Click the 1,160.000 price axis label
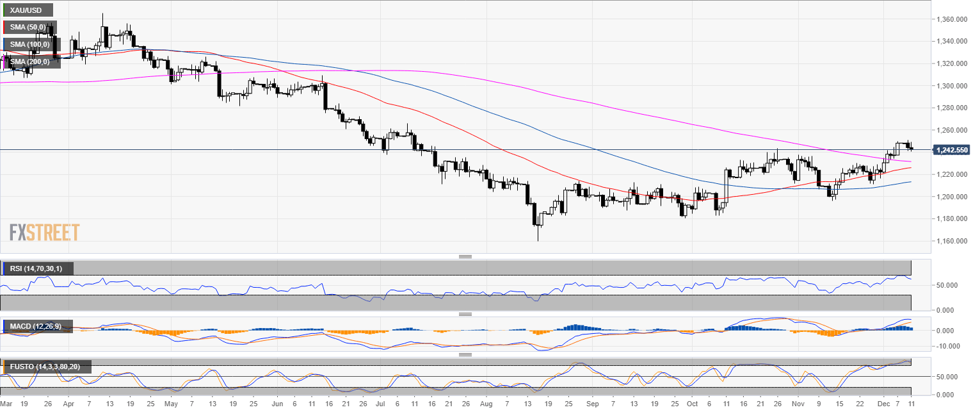The image size is (980, 412). (951, 241)
